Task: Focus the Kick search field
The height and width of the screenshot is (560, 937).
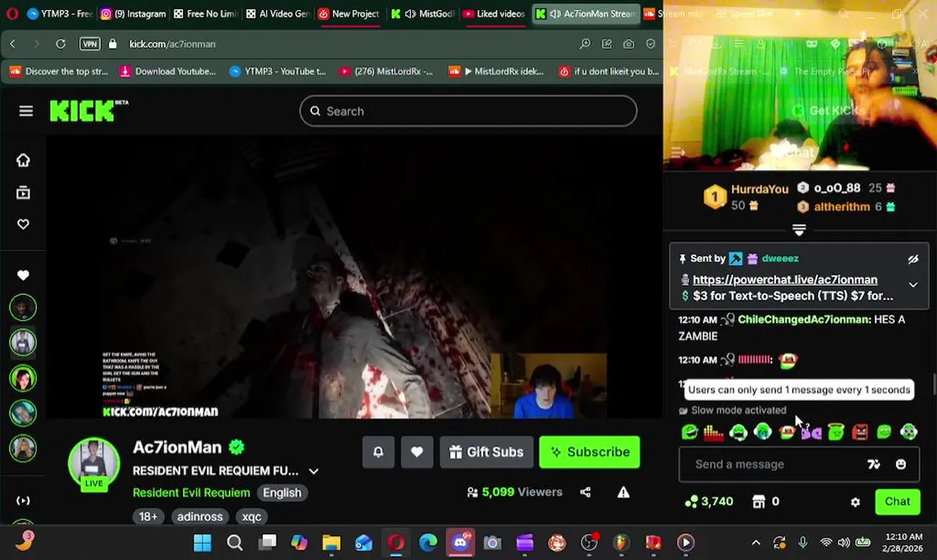Action: click(x=468, y=111)
